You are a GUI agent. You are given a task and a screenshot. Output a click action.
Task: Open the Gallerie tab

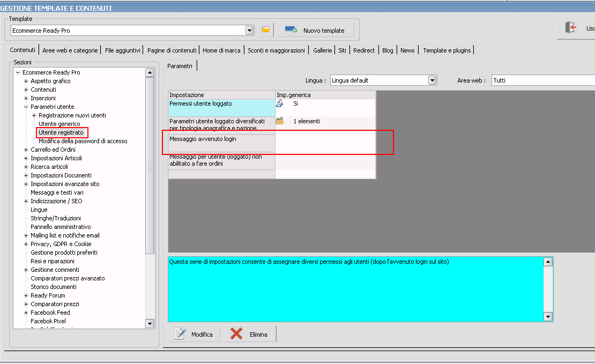coord(322,50)
